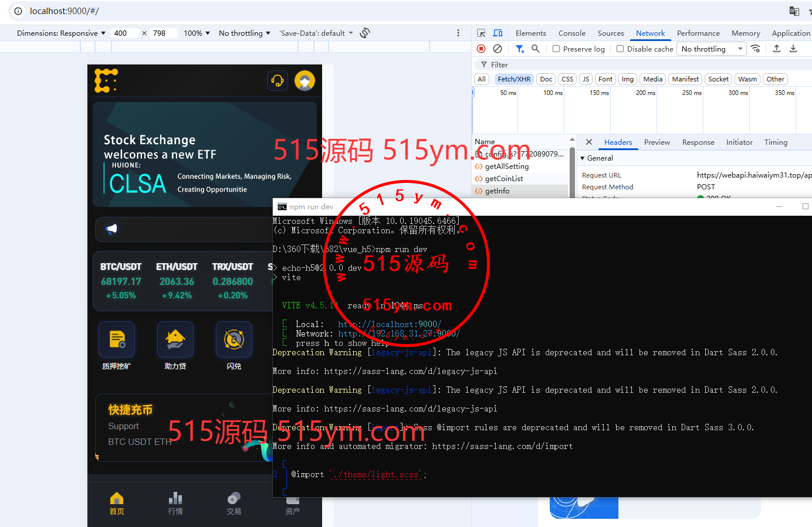Screen dimensions: 812x527
Task: Collapse the General headers section
Action: pyautogui.click(x=583, y=158)
